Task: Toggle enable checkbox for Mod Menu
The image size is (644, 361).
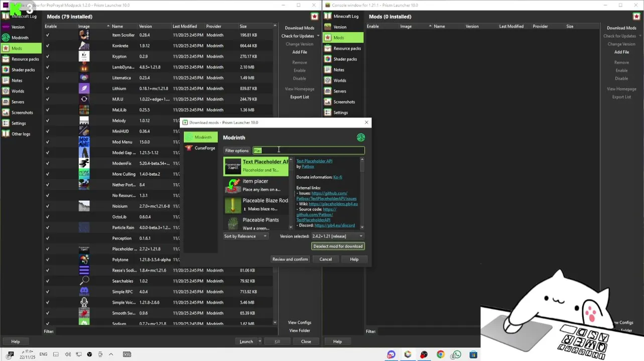Action: (48, 142)
